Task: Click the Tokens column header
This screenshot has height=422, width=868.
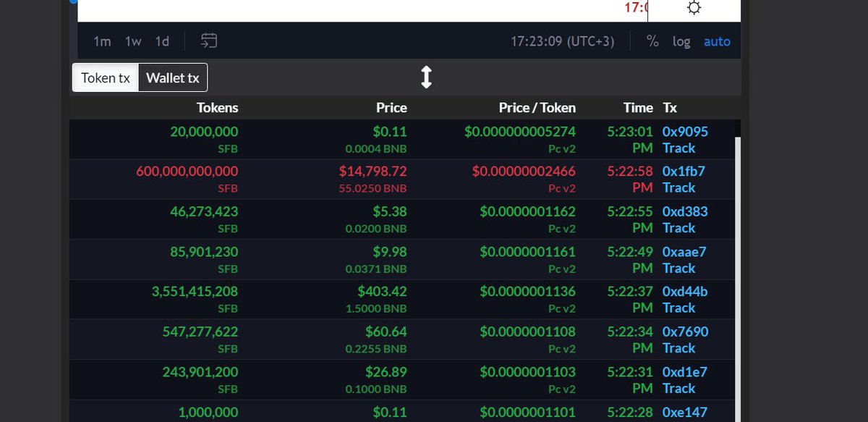Action: point(217,108)
